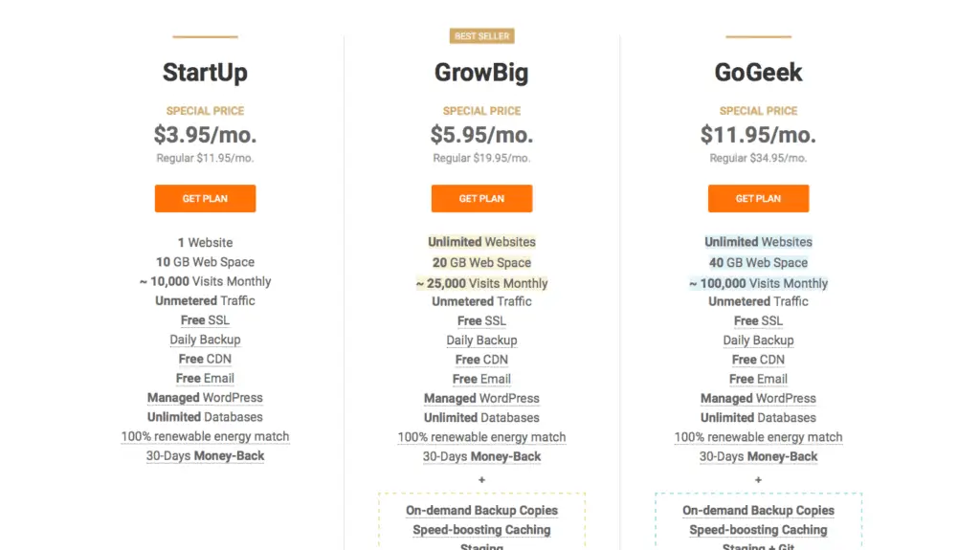Screen dimensions: 980x550
Task: Open StartUp Managed WordPress details
Action: pyautogui.click(x=205, y=398)
